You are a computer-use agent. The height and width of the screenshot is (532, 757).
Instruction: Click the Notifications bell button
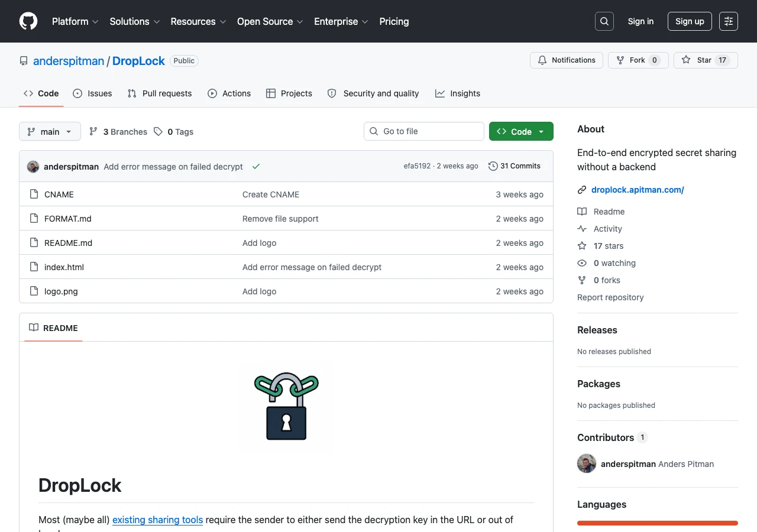click(567, 60)
